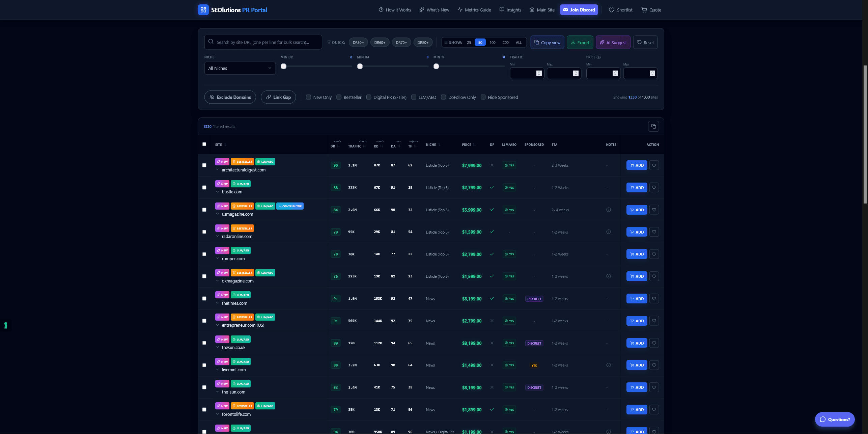This screenshot has height=434, width=868.
Task: Expand the usmagazine.com row chevron
Action: (x=217, y=214)
